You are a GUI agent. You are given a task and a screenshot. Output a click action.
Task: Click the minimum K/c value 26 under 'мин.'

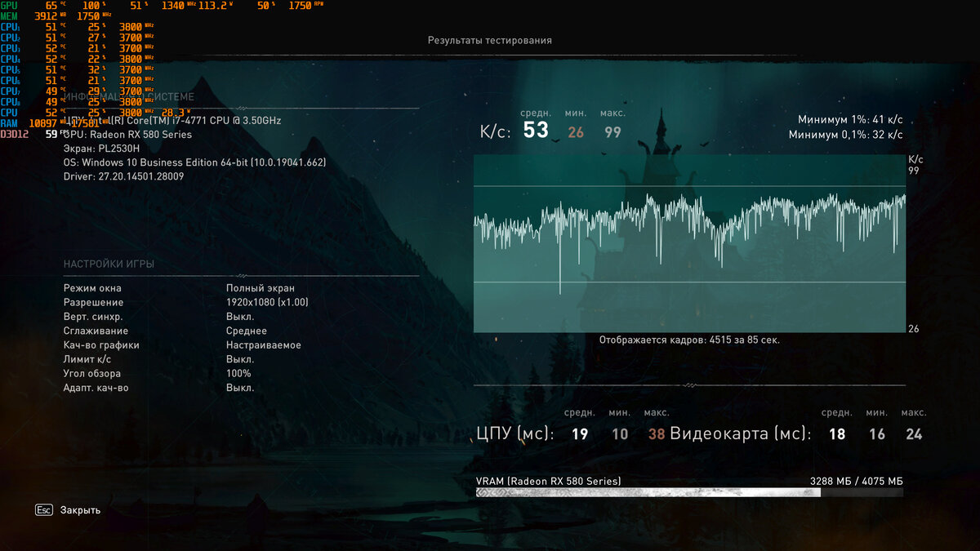click(576, 132)
